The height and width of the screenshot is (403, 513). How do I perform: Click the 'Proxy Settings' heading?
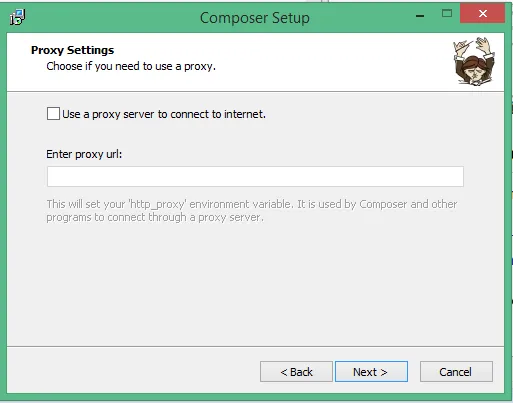pyautogui.click(x=73, y=50)
